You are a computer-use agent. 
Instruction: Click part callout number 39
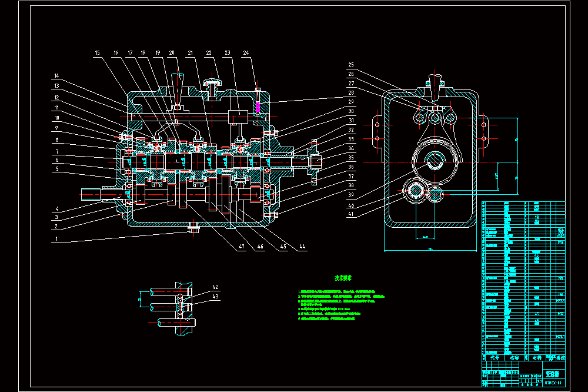[x=351, y=195]
